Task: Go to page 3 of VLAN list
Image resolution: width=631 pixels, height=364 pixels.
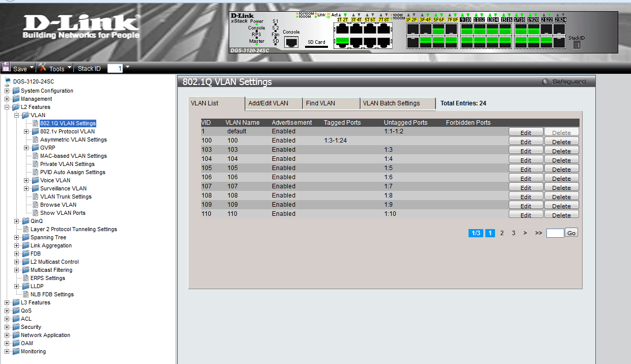Action: pyautogui.click(x=513, y=233)
